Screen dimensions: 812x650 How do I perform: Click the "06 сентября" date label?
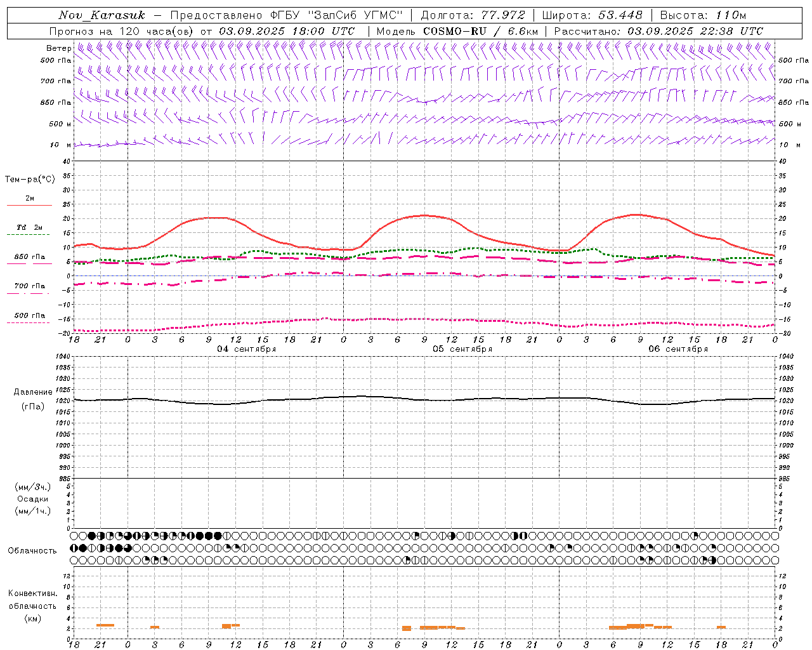[678, 349]
